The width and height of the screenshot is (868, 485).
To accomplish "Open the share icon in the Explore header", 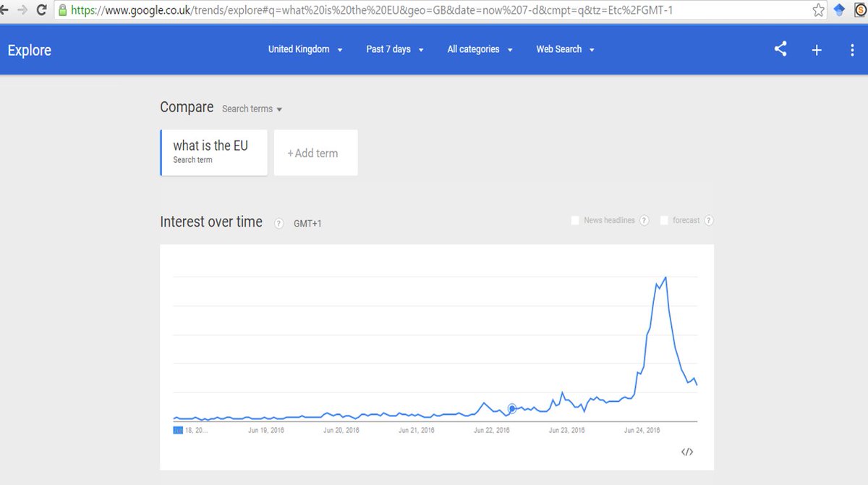I will point(780,49).
